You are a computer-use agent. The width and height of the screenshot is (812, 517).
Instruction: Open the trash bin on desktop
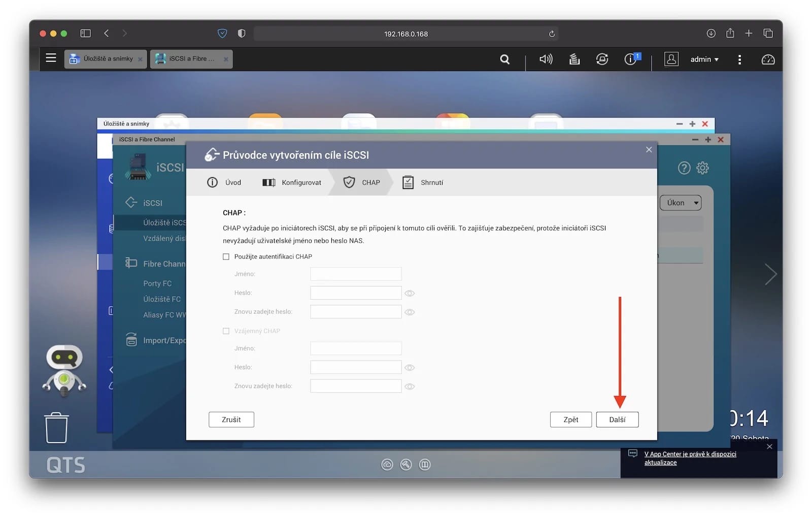(56, 428)
